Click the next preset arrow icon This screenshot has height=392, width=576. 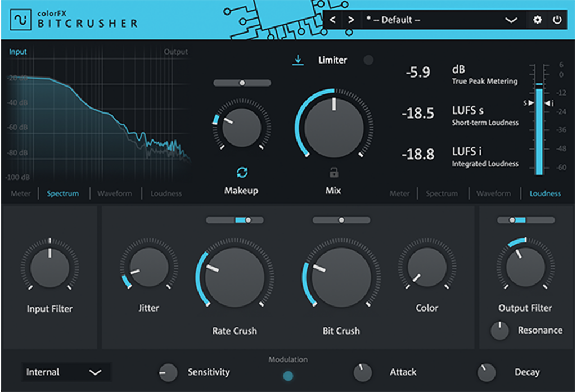[350, 19]
